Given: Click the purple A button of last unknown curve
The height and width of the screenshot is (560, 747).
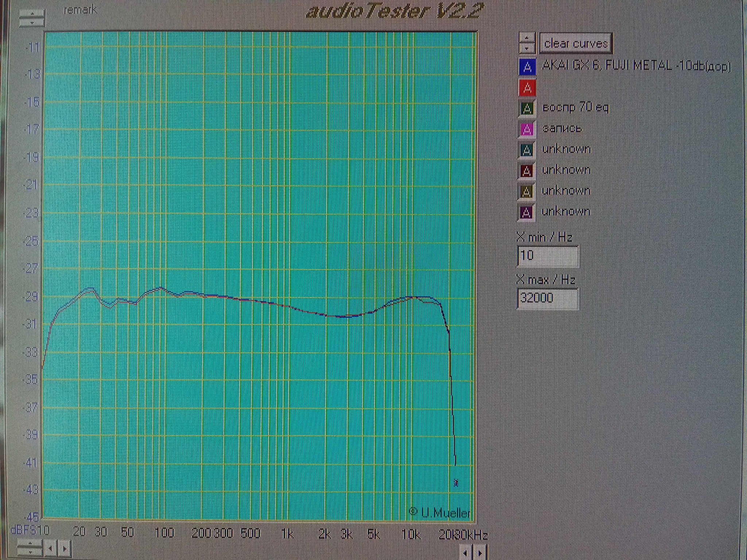Looking at the screenshot, I should click(526, 212).
